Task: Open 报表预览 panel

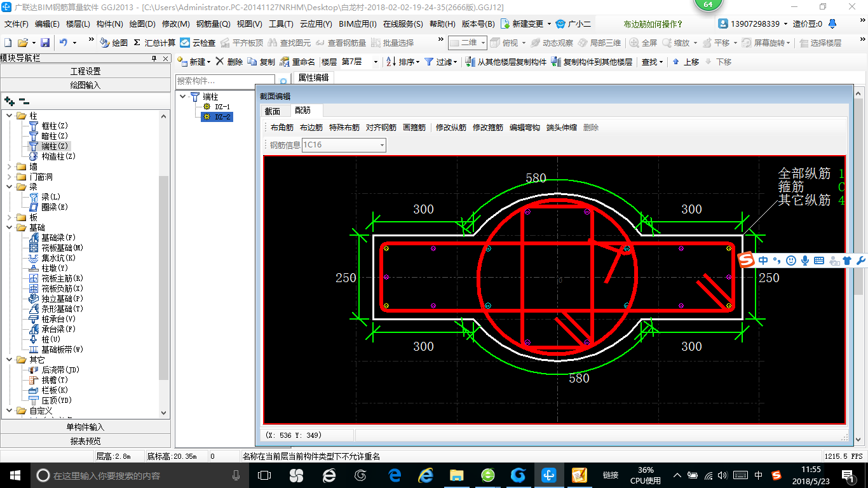Action: pyautogui.click(x=85, y=441)
